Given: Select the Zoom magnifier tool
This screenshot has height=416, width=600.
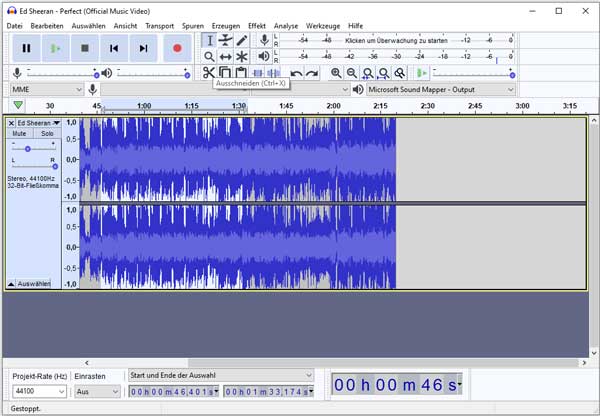Looking at the screenshot, I should pyautogui.click(x=209, y=57).
